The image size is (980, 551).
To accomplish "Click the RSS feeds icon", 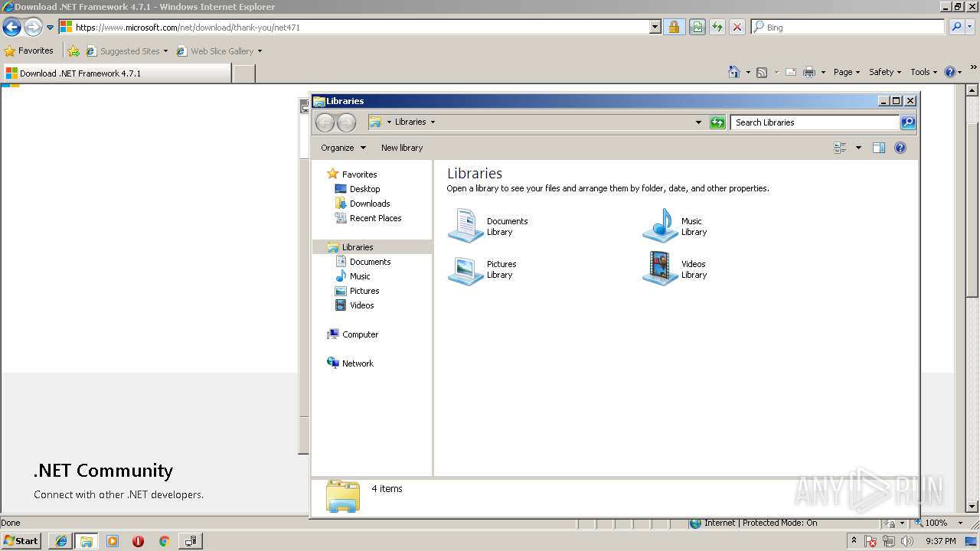I will [762, 72].
